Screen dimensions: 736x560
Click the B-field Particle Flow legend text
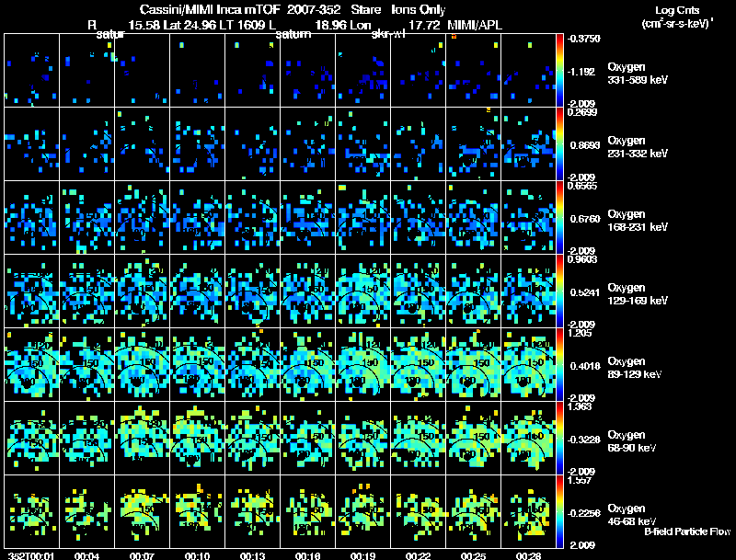pyautogui.click(x=686, y=531)
